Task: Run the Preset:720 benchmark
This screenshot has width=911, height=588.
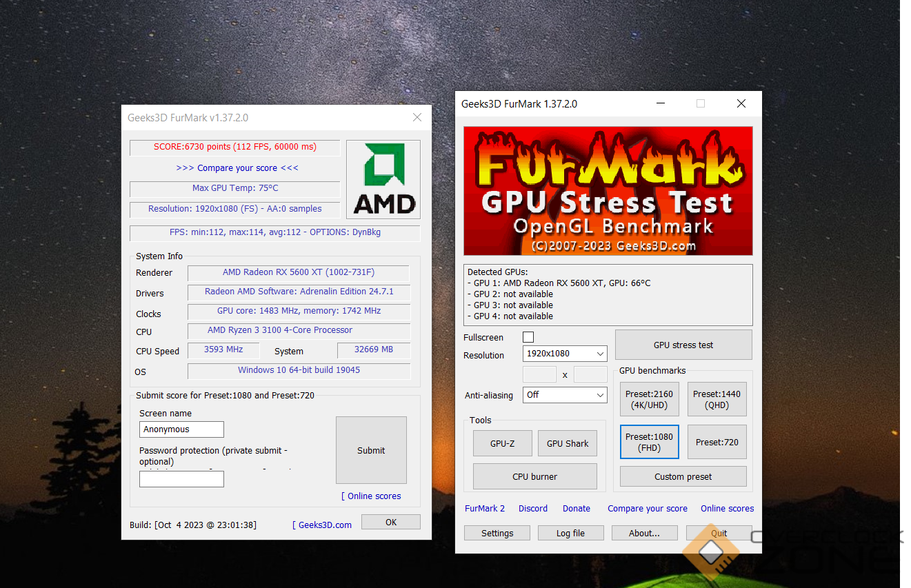Action: coord(717,442)
